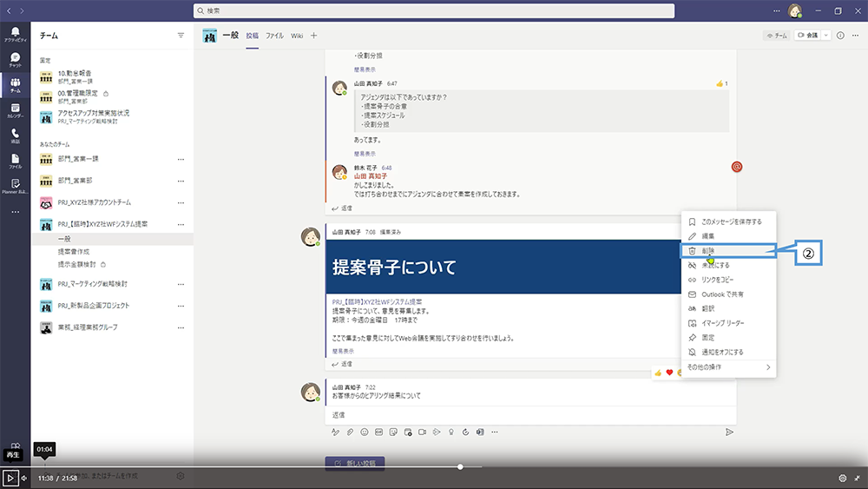Select リンクをコピー in the context menu
Viewport: 868px width, 489px height.
pyautogui.click(x=728, y=280)
